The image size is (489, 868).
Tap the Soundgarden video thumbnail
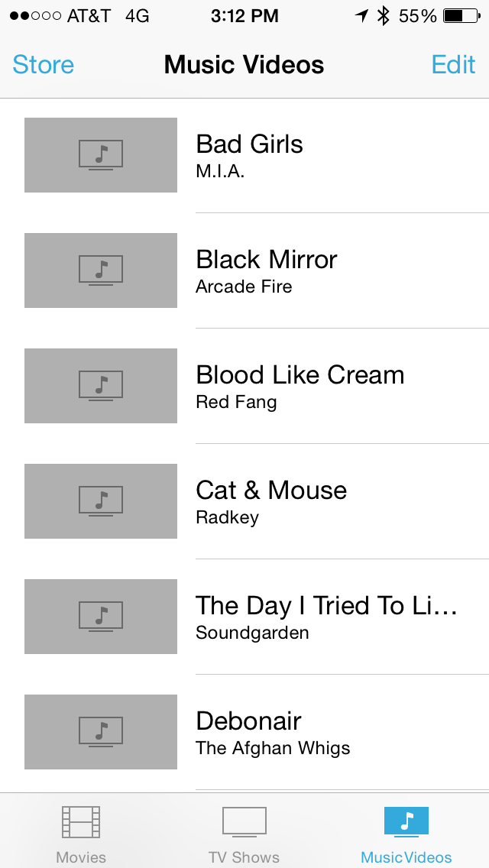tap(101, 617)
